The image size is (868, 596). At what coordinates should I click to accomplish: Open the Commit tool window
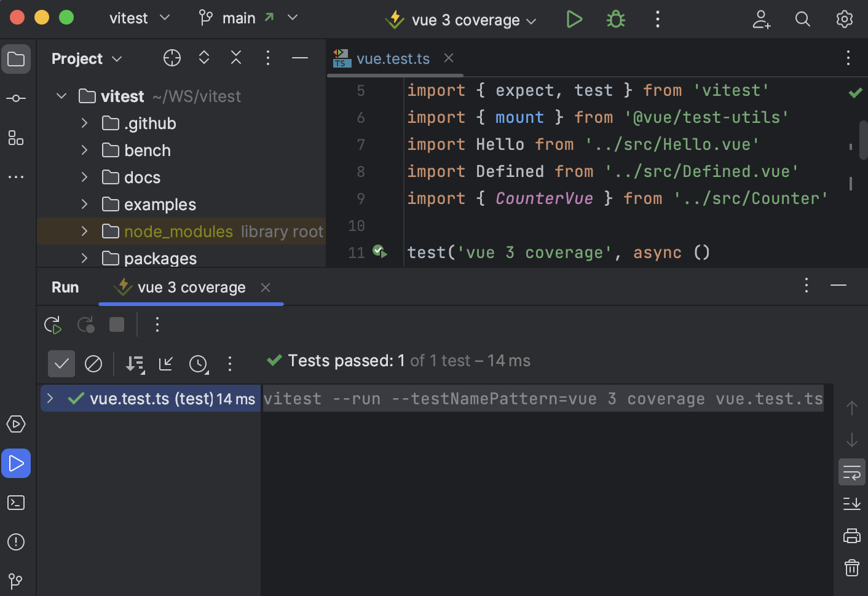tap(15, 98)
